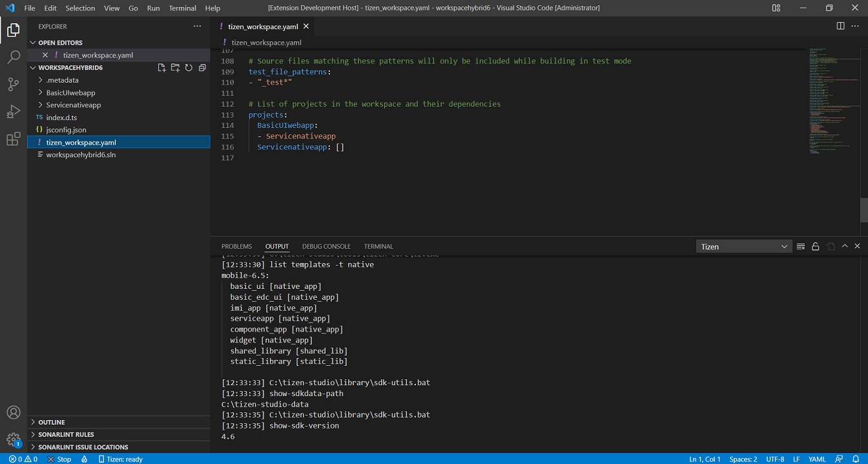Toggle output auto-scroll lock

click(x=816, y=246)
